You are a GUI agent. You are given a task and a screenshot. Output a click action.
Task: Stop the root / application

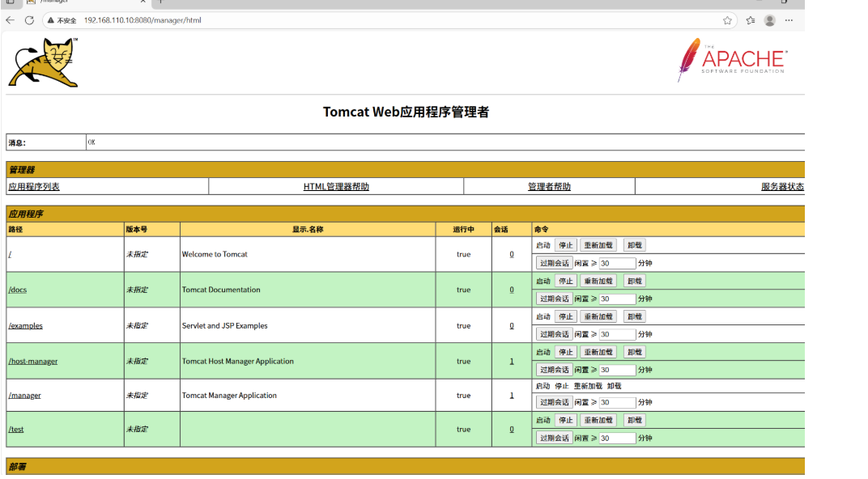click(566, 245)
